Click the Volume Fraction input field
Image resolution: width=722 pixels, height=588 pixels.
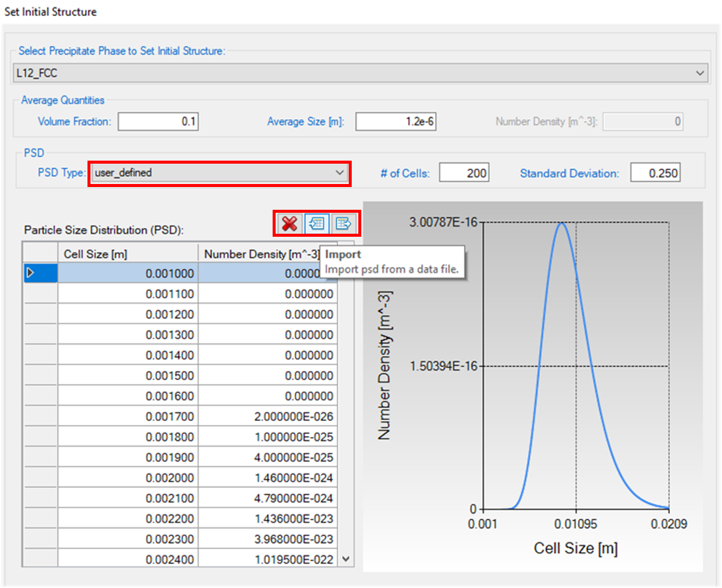click(158, 122)
